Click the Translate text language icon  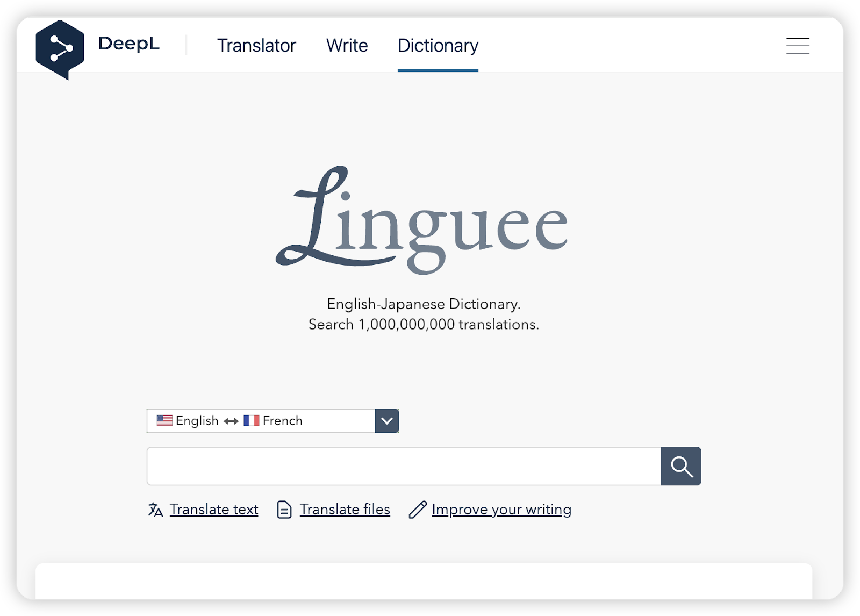coord(155,510)
